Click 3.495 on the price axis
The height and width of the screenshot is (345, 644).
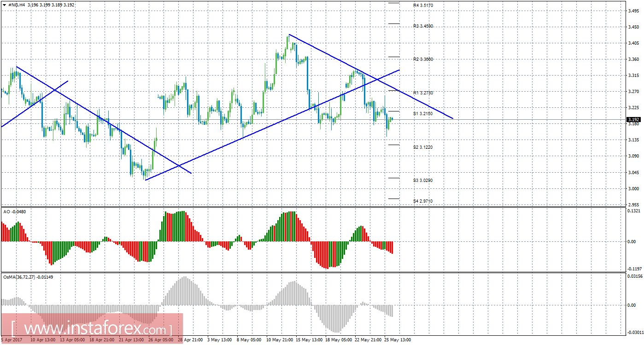pyautogui.click(x=633, y=11)
